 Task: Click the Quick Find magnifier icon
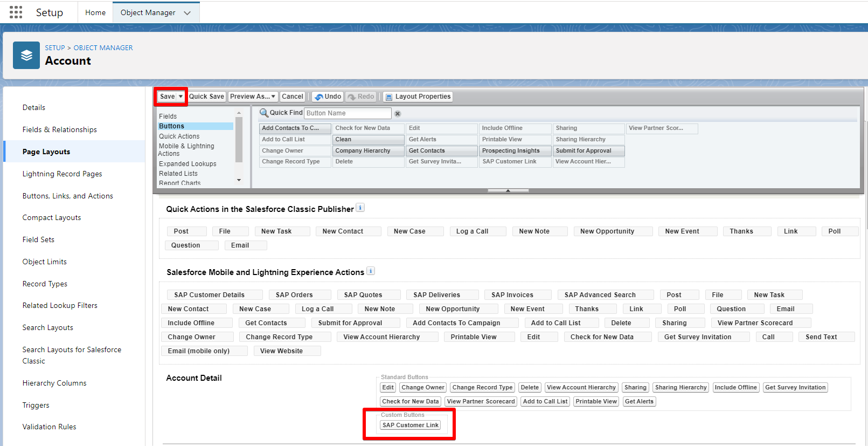pyautogui.click(x=264, y=113)
